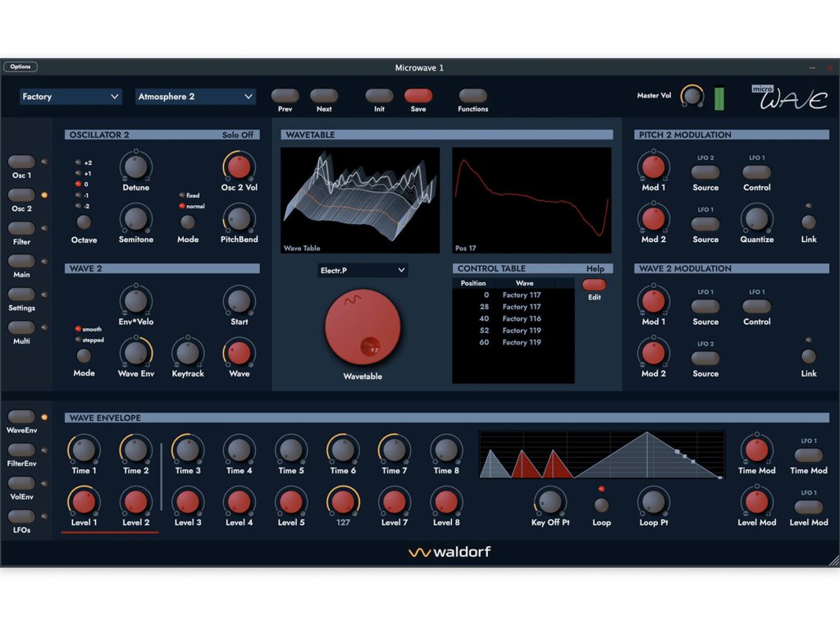840x630 pixels.
Task: Switch to the Osc 1 page
Action: click(21, 162)
